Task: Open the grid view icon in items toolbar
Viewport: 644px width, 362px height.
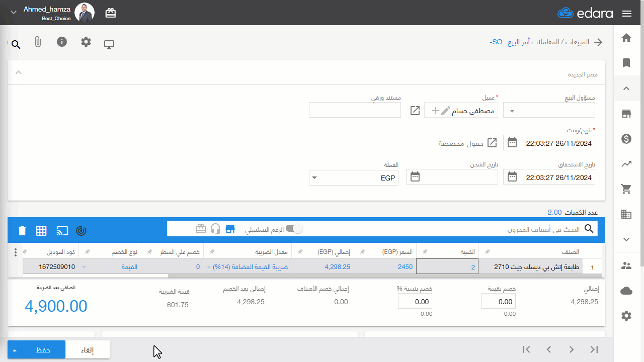Action: (41, 231)
